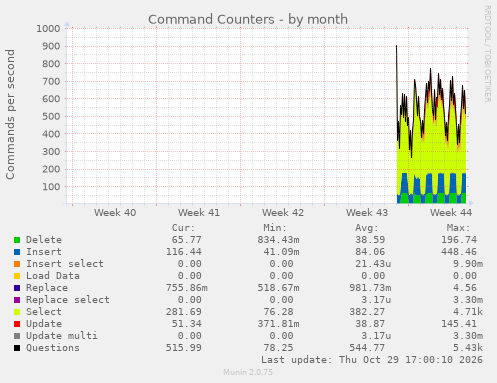Viewport: 497px width, 383px height.
Task: Click the 'Week 43' axis label
Action: pos(367,213)
